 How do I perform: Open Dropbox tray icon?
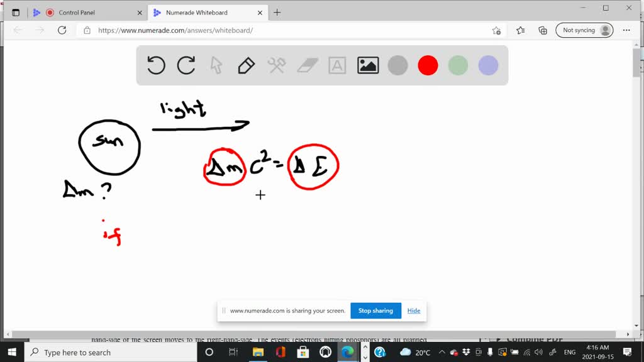point(466,352)
